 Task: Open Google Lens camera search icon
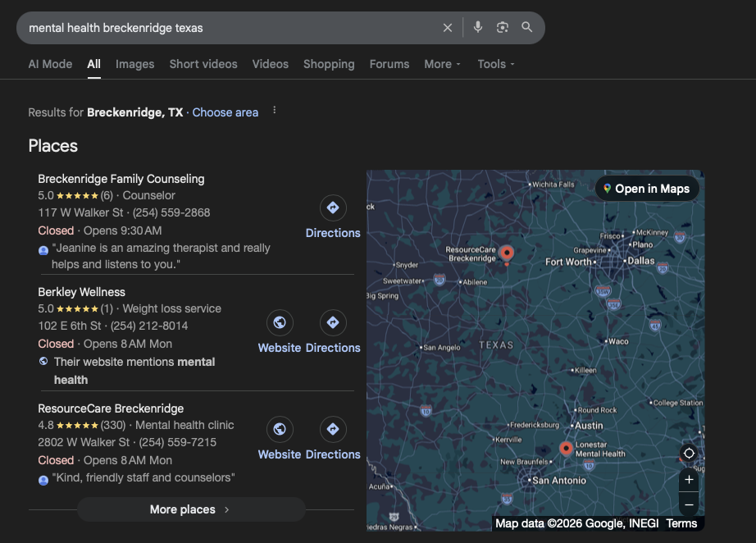502,27
